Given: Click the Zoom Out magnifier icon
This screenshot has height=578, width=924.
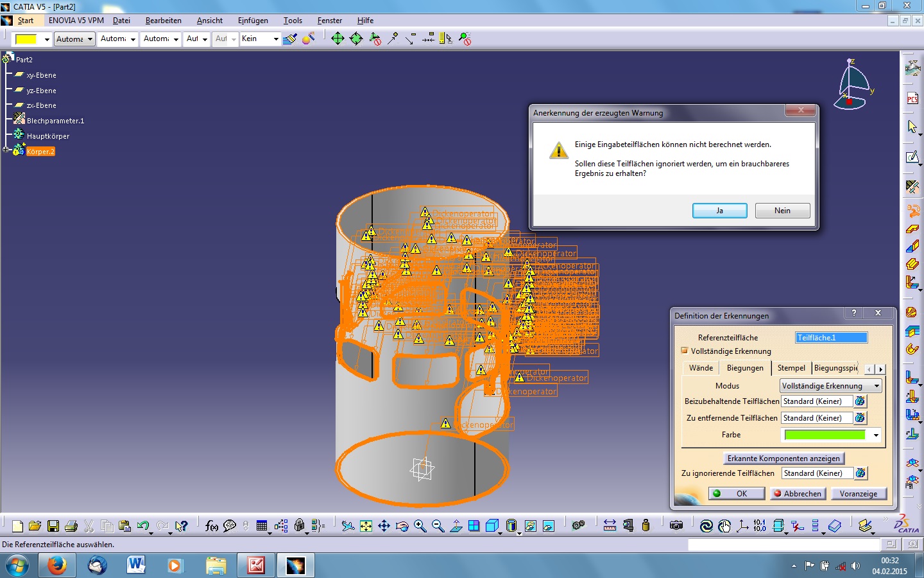Looking at the screenshot, I should click(x=438, y=526).
